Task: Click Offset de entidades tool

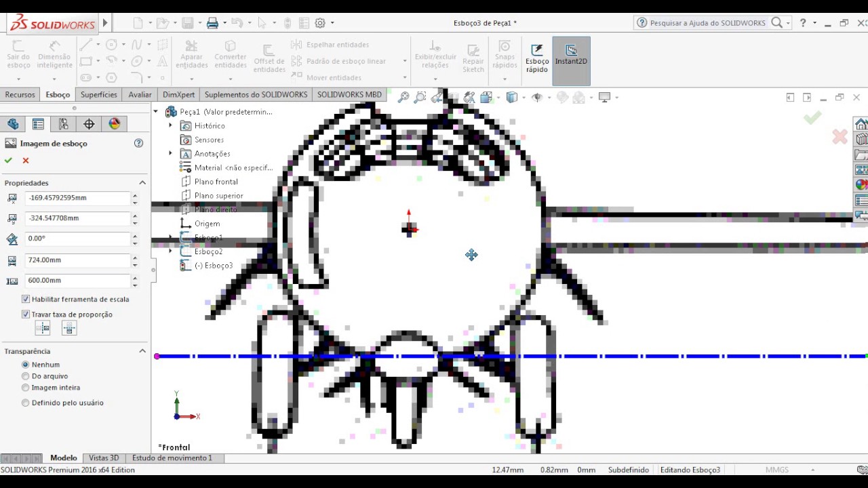Action: tap(269, 59)
